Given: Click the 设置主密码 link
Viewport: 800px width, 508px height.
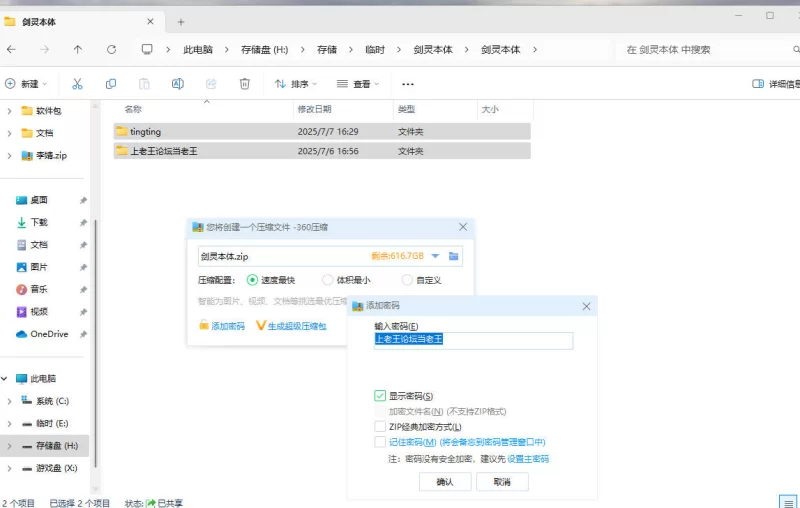Looking at the screenshot, I should tap(527, 459).
